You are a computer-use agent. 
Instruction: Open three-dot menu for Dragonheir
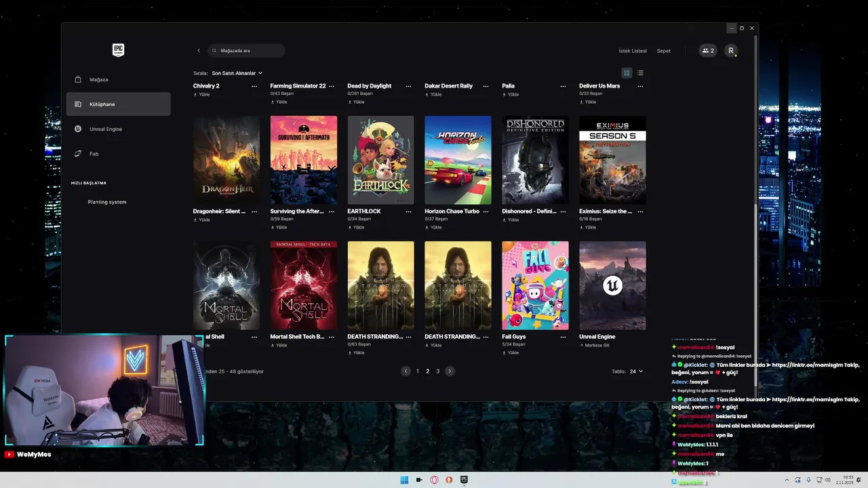pos(254,211)
